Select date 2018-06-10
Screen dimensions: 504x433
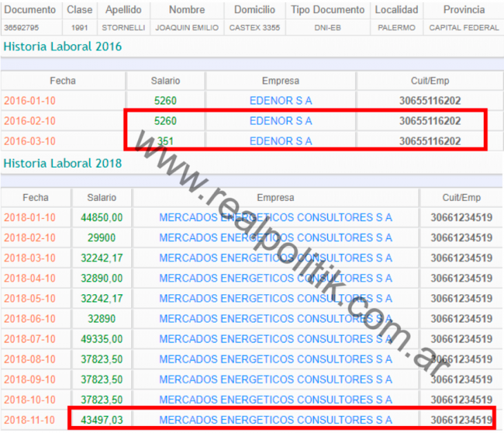tap(30, 319)
